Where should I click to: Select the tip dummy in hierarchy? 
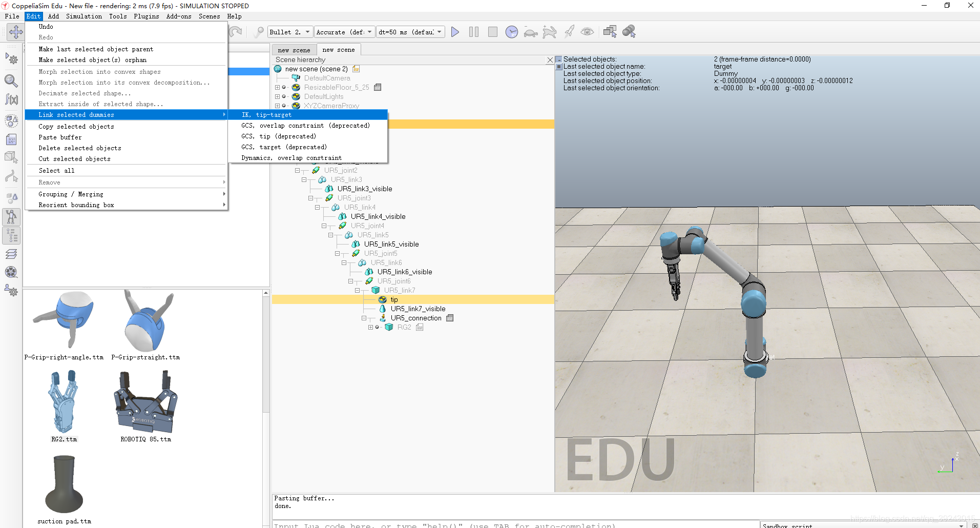pyautogui.click(x=394, y=299)
